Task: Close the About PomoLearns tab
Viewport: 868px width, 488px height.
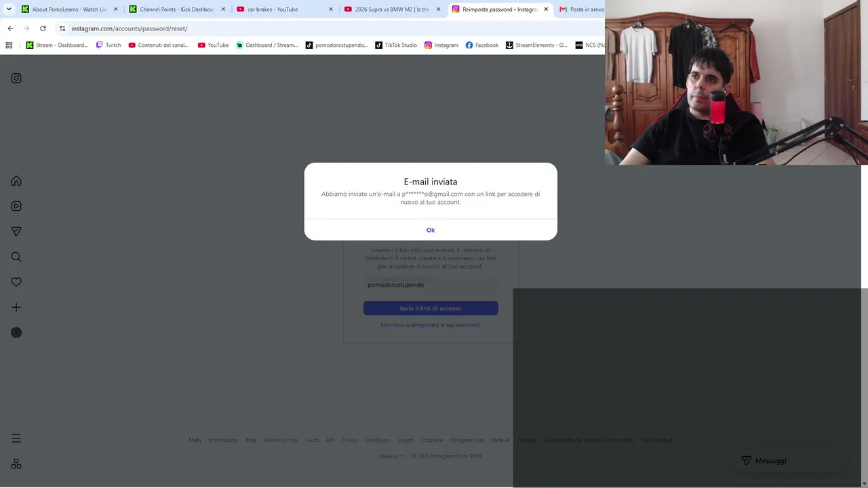Action: [x=115, y=9]
